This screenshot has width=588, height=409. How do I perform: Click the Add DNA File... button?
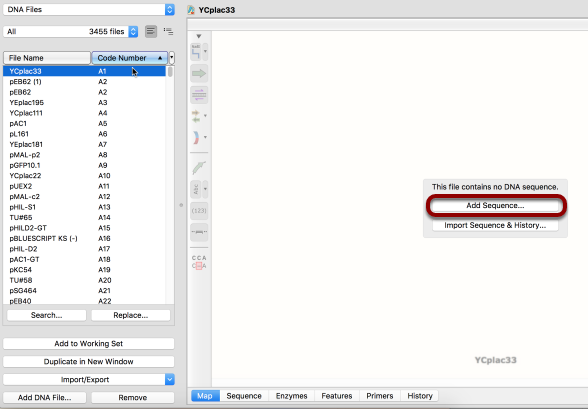point(45,397)
